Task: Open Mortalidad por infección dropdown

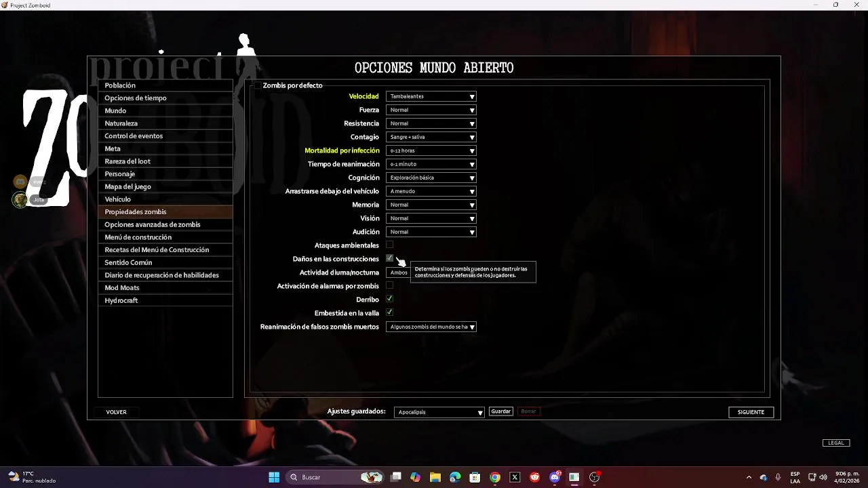Action: pos(431,150)
